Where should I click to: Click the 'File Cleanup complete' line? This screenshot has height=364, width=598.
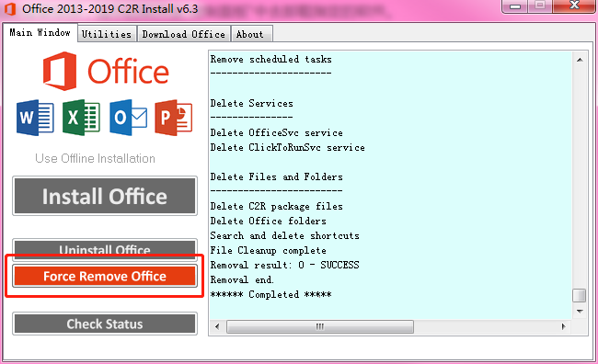point(268,250)
